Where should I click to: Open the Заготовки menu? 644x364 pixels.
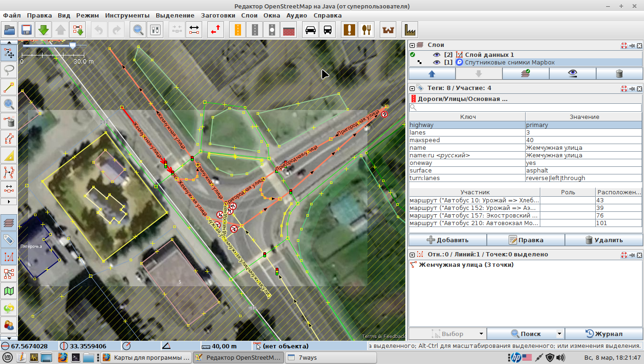[x=218, y=15]
